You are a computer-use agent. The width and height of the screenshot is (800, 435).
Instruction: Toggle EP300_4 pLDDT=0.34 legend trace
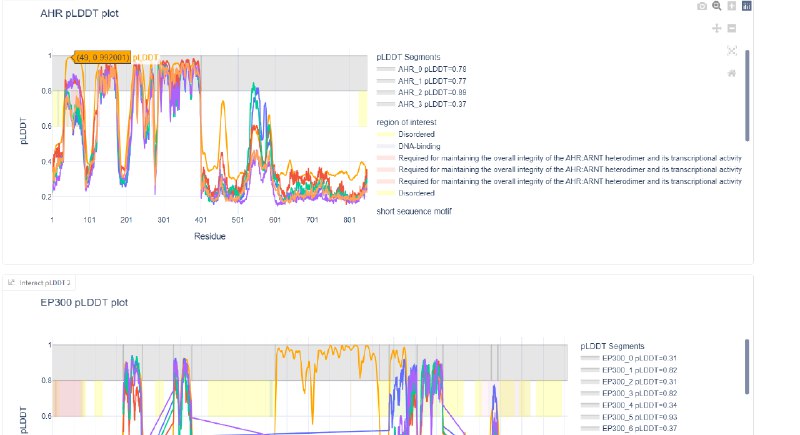pos(629,405)
